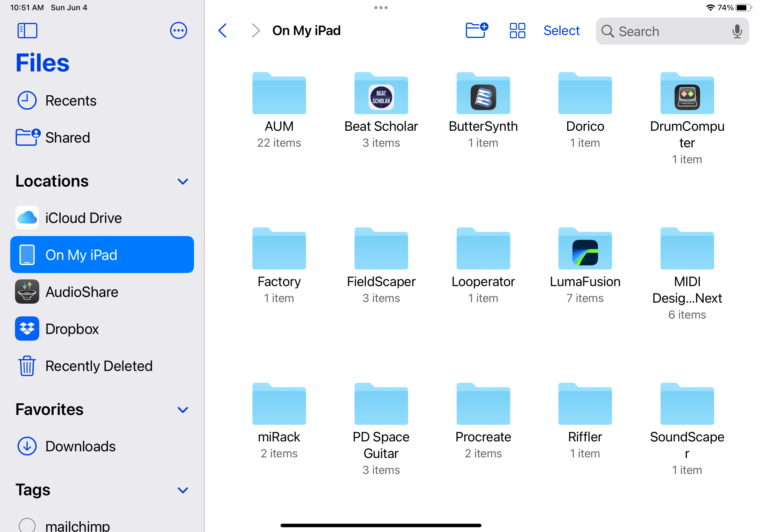Image resolution: width=762 pixels, height=532 pixels.
Task: Tap the 6 items label under MIDI Designer
Action: [687, 315]
